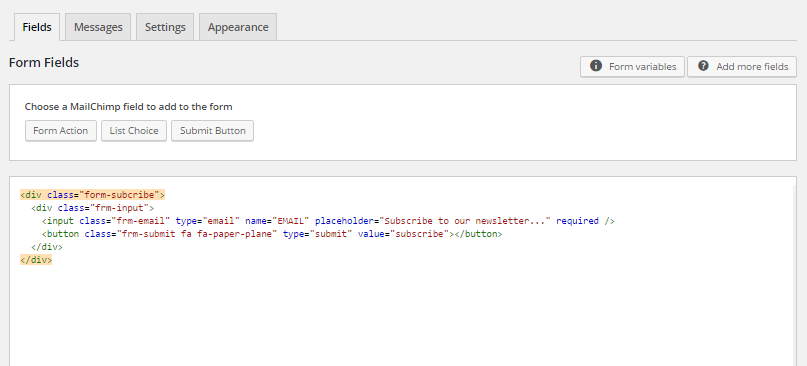Open the Messages tab
Screen dimensions: 807x366
(x=98, y=27)
